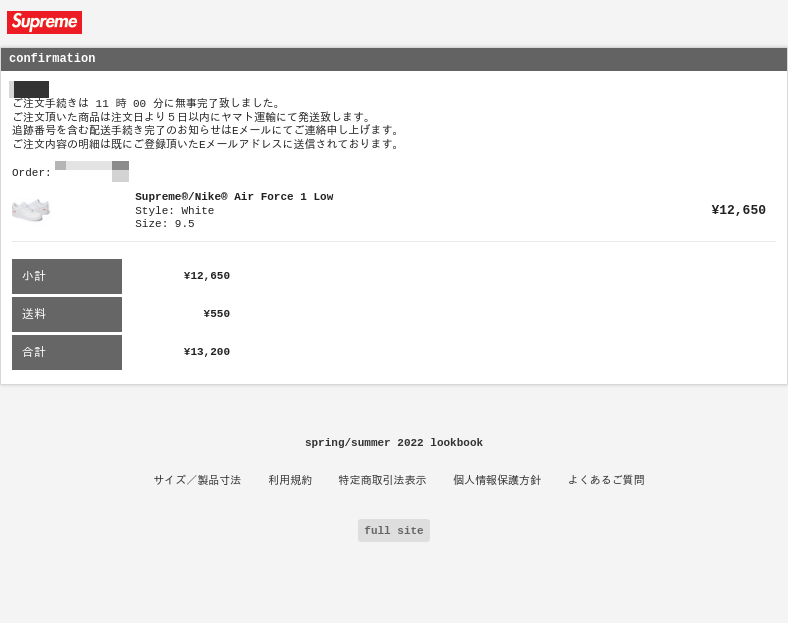Open 個人情報保護方針 footer link

[497, 480]
